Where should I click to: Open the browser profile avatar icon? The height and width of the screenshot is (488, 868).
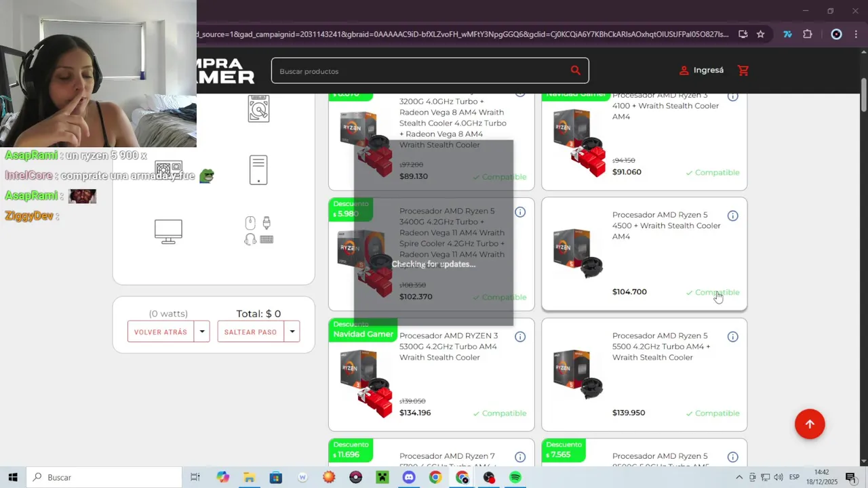[x=836, y=35]
